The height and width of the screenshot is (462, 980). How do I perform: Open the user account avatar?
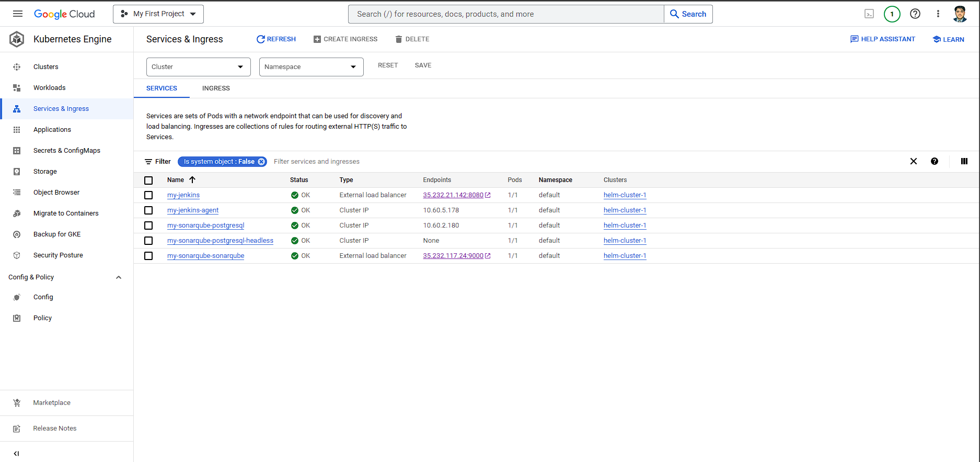960,14
